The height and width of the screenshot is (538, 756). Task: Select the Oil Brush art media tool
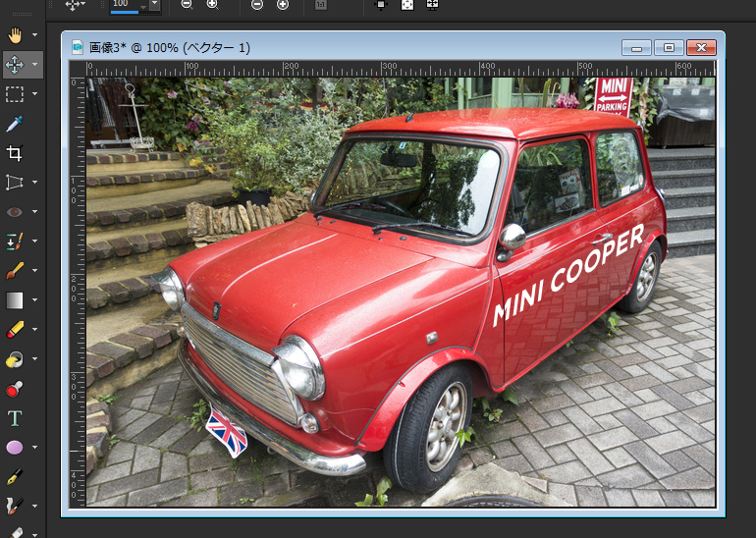[x=15, y=507]
